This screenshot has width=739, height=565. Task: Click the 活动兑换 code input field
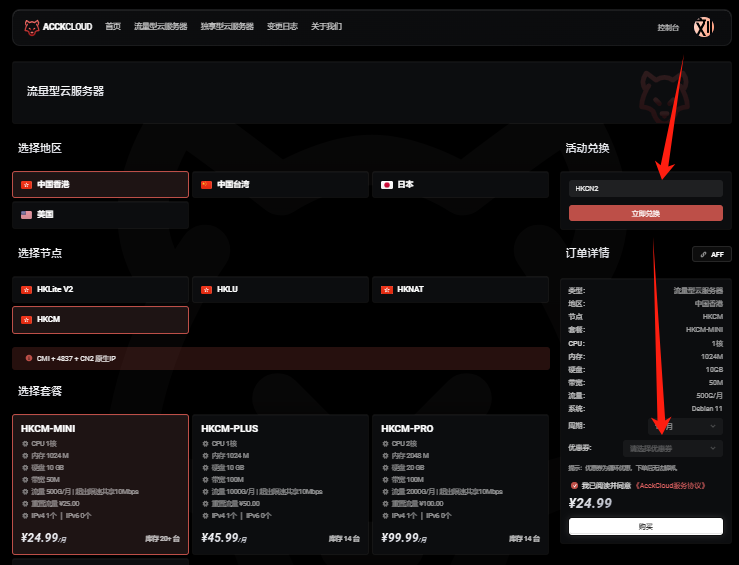point(645,188)
